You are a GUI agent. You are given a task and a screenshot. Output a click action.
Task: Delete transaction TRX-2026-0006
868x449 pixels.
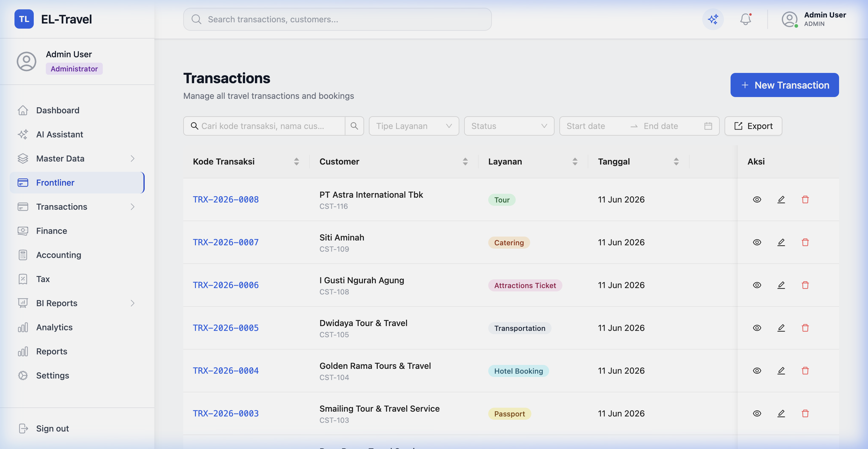(x=805, y=285)
